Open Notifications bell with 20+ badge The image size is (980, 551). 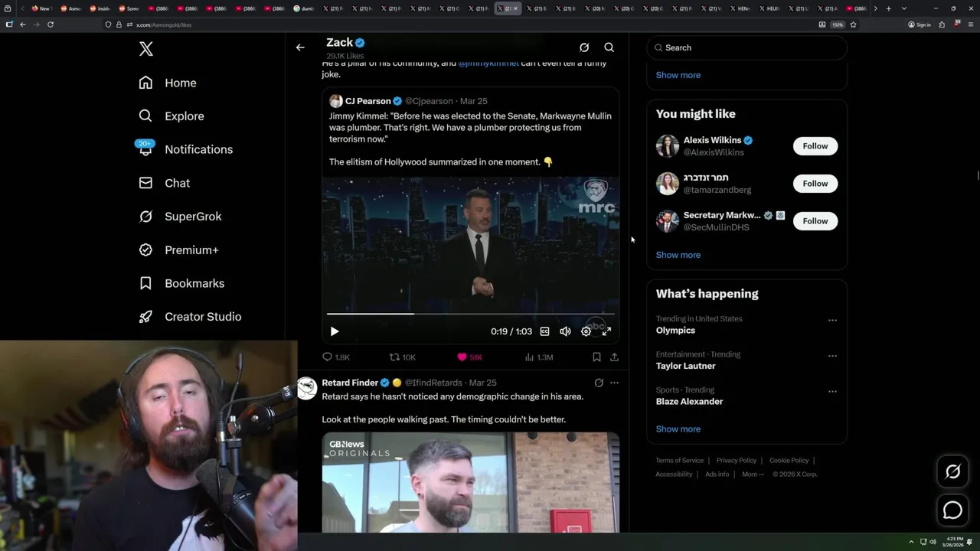coord(145,148)
